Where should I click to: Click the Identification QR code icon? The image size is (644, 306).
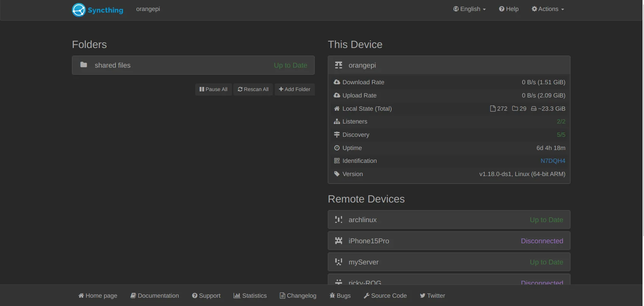coord(337,161)
